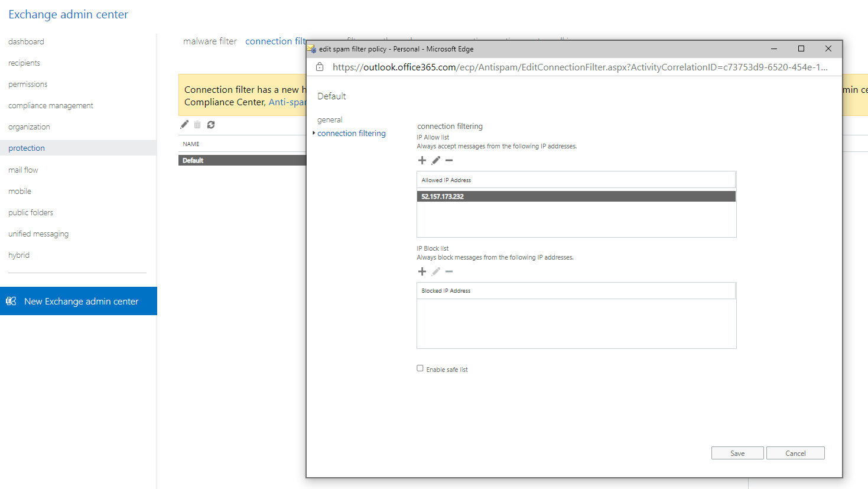Click the New Exchange admin center icon
The image size is (868, 489).
click(x=11, y=301)
